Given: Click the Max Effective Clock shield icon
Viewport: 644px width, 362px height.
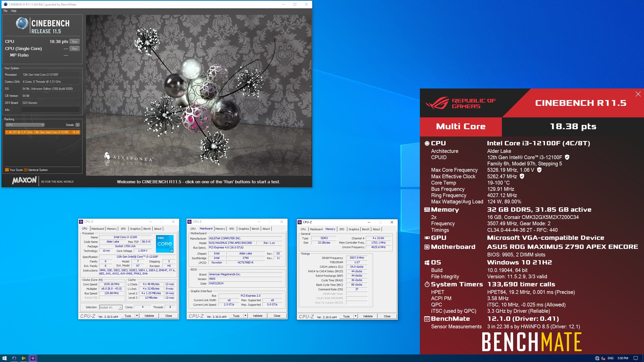Looking at the screenshot, I should click(x=522, y=176).
